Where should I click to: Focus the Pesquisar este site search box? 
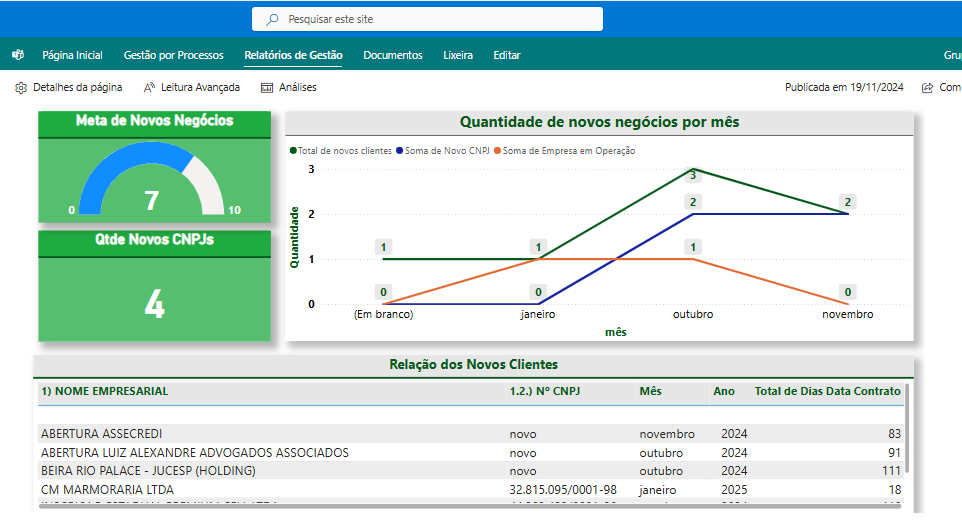pos(427,19)
